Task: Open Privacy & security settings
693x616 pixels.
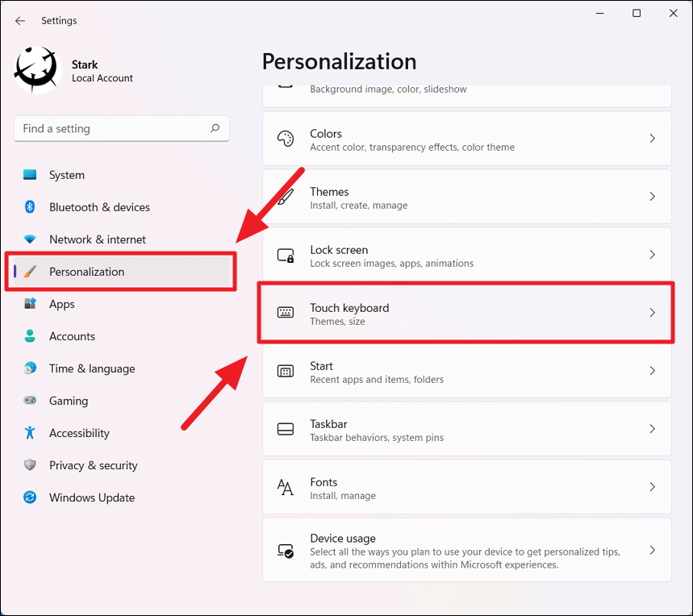Action: [x=122, y=465]
